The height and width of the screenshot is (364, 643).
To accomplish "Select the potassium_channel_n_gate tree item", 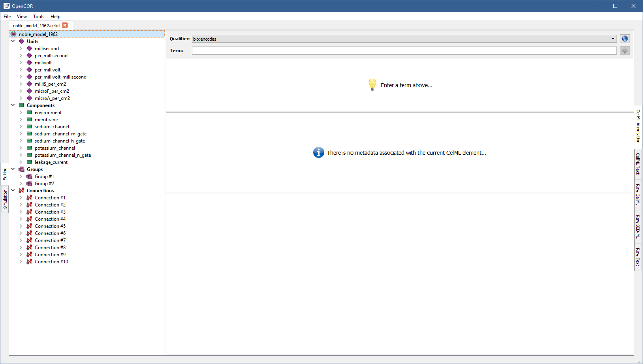I will 62,155.
